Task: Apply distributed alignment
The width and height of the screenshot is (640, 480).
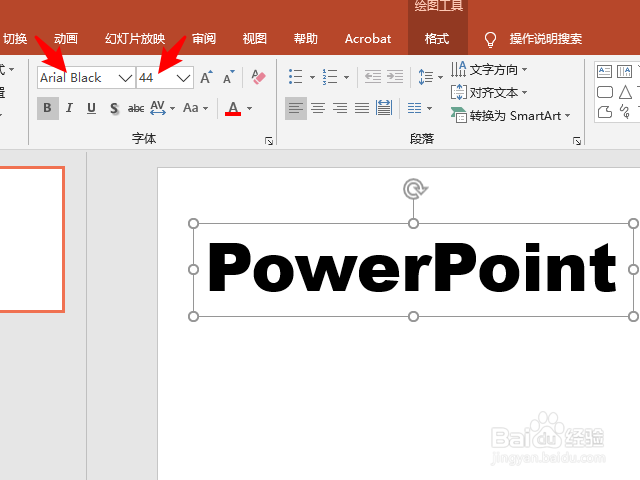Action: (x=384, y=108)
